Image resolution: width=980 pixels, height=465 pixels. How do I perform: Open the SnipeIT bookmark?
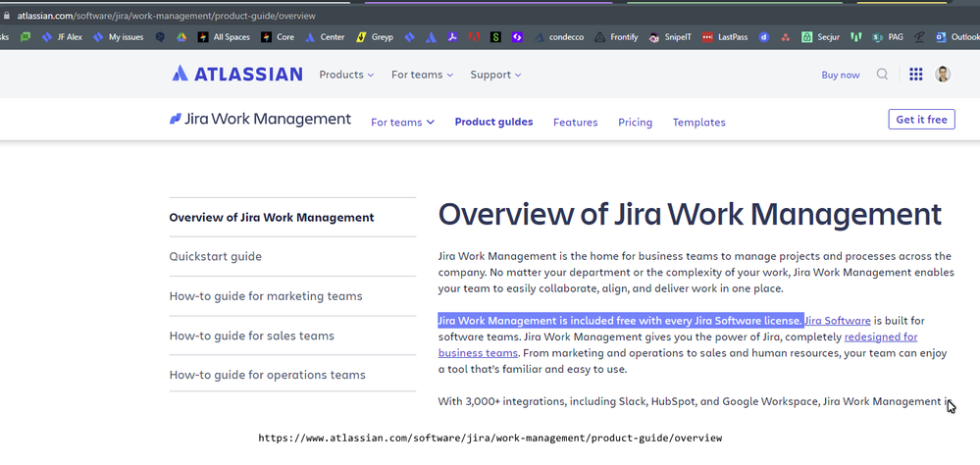click(671, 37)
